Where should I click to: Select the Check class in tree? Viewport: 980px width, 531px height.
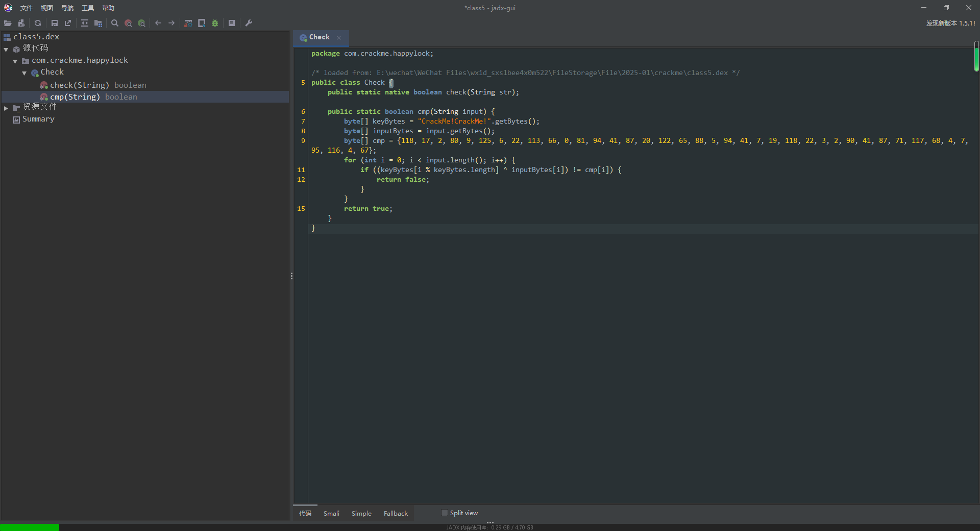(x=52, y=72)
